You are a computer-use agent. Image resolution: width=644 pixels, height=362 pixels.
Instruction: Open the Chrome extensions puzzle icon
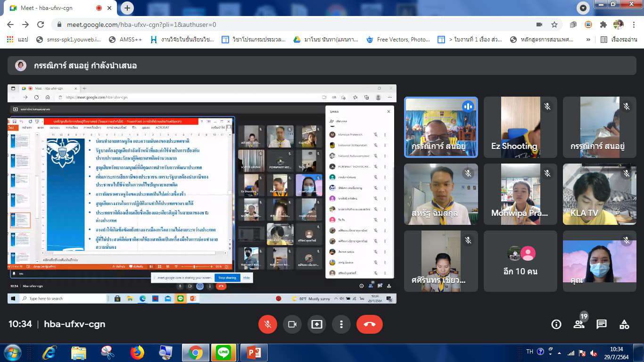[603, 25]
